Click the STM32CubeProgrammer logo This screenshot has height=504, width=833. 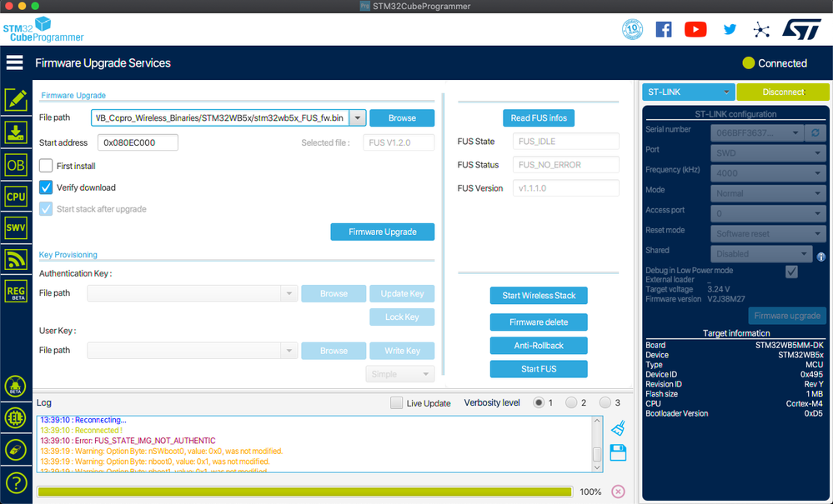tap(43, 29)
